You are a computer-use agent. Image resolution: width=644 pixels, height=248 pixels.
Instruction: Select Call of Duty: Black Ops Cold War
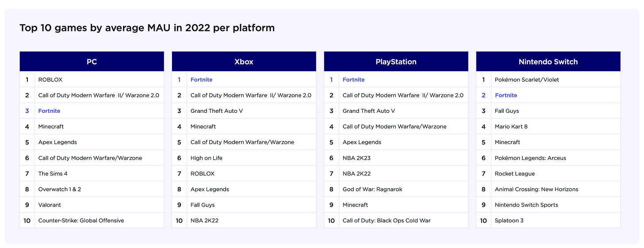tap(386, 221)
